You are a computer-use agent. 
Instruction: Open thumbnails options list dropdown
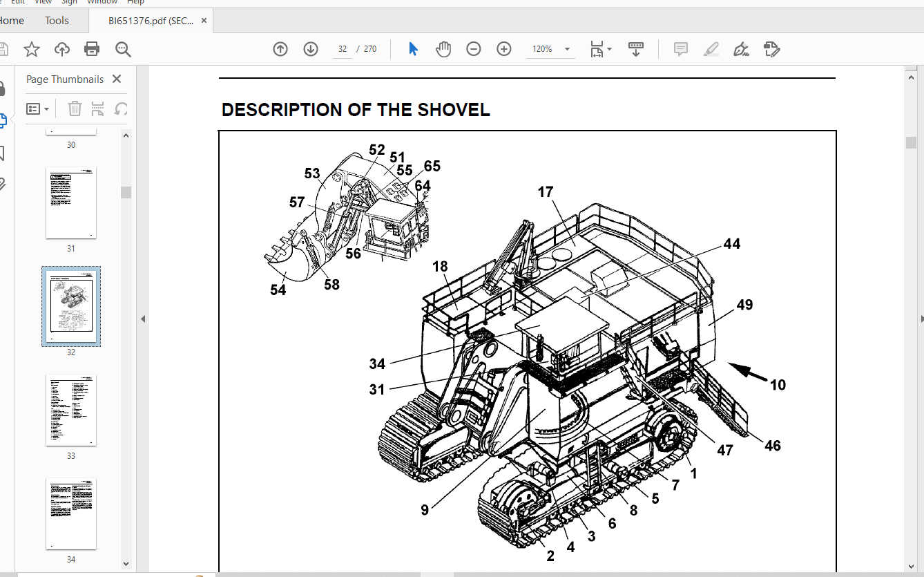[38, 108]
